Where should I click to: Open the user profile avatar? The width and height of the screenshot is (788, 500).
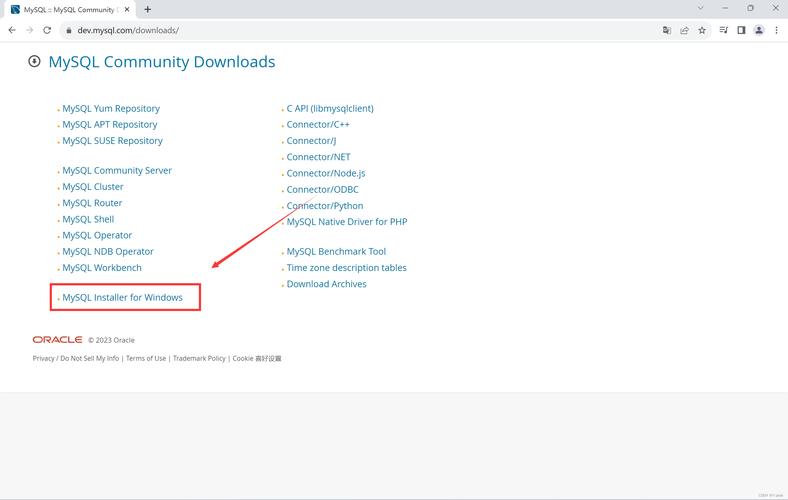(759, 30)
